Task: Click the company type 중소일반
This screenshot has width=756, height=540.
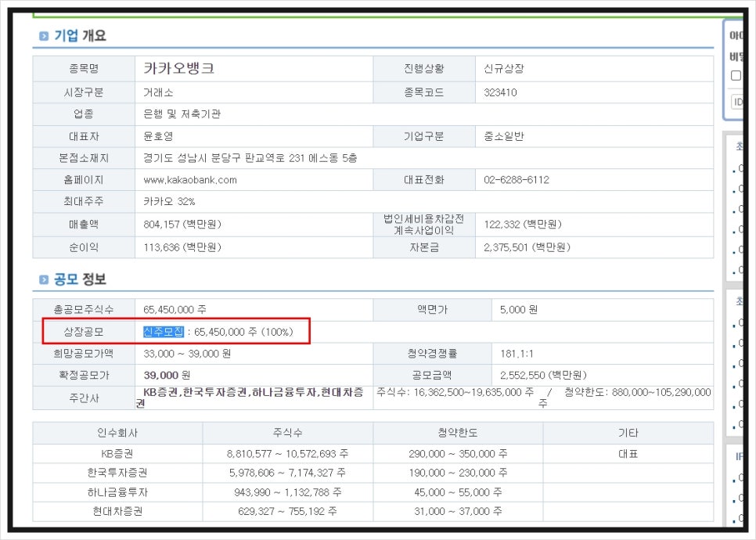Action: tap(504, 136)
